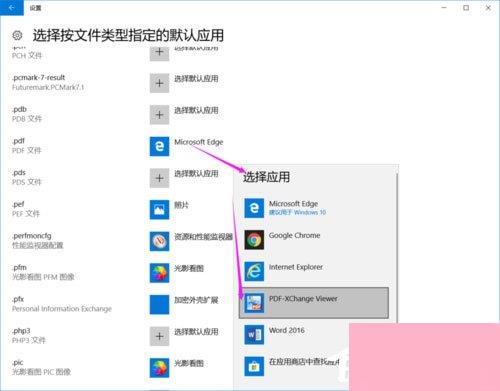Viewport: 500px width, 391px height.
Task: Choose Google Chrome text in the chooser
Action: coord(294,235)
